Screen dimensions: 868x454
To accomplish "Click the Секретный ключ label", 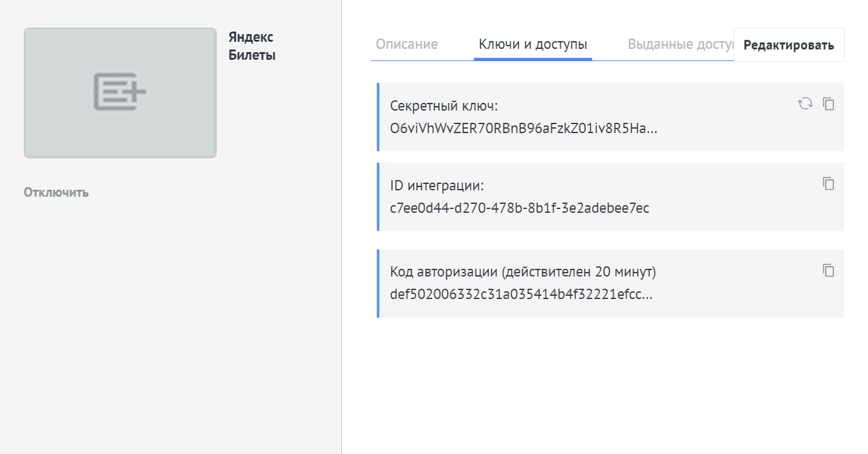I will coord(444,106).
